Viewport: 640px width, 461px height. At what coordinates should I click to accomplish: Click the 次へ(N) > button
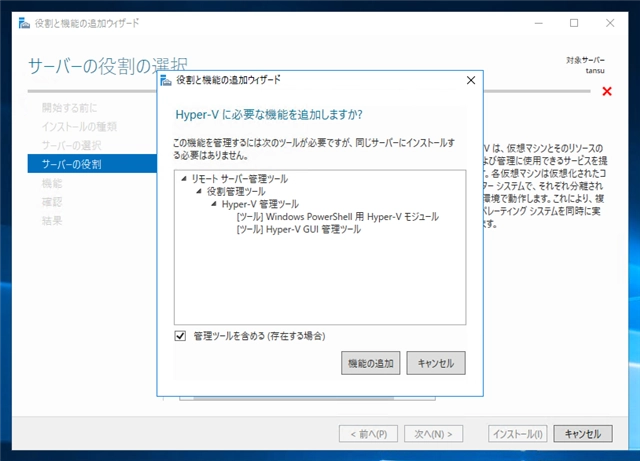(x=433, y=434)
